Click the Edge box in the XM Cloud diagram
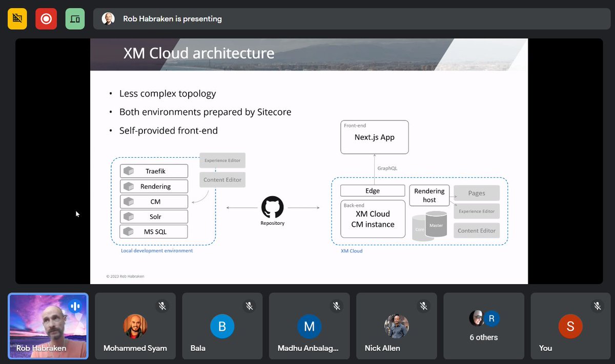615x364 pixels. pos(373,190)
